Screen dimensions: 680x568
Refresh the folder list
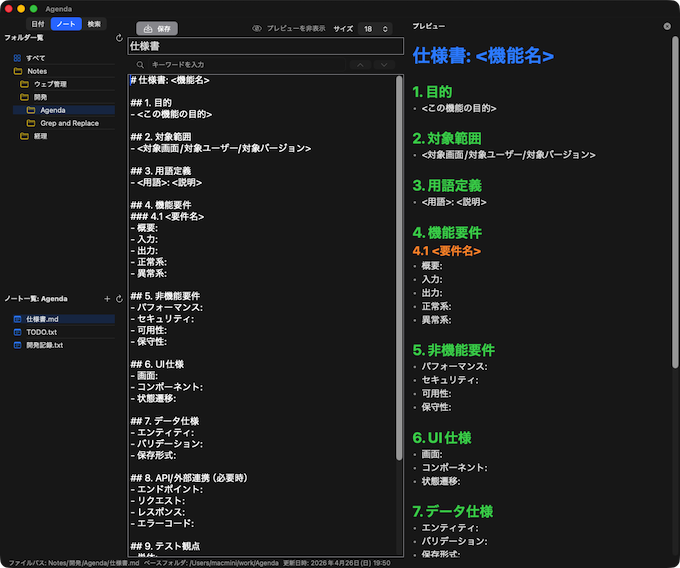pos(119,38)
